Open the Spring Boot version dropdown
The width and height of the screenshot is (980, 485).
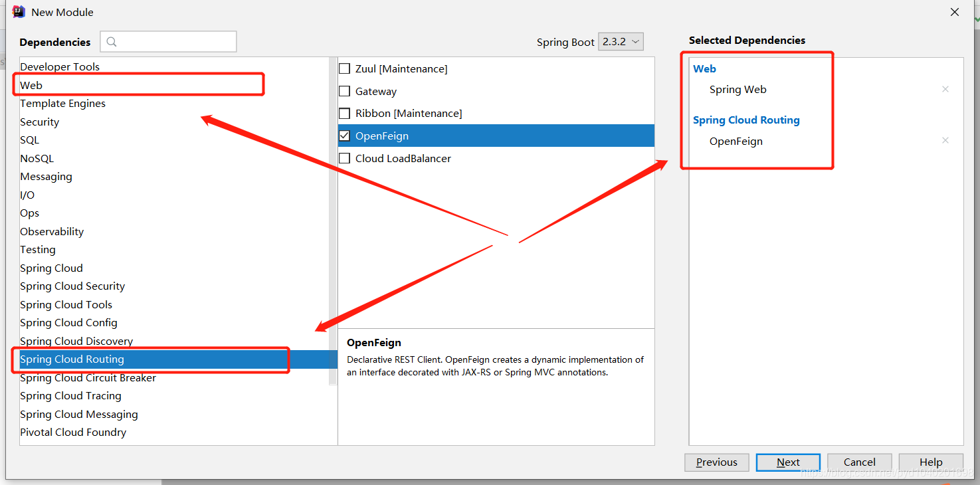tap(621, 42)
